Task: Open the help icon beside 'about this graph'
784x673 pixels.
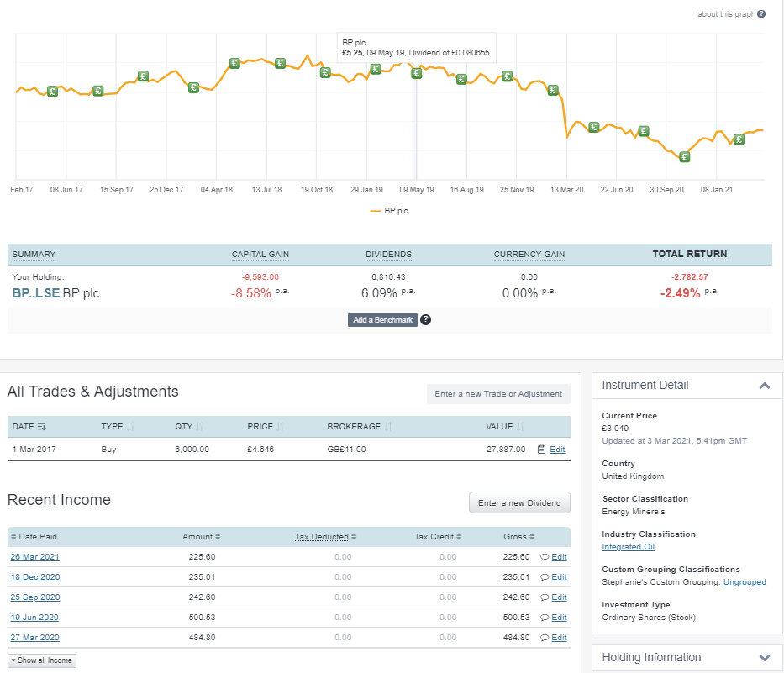Action: tap(761, 14)
